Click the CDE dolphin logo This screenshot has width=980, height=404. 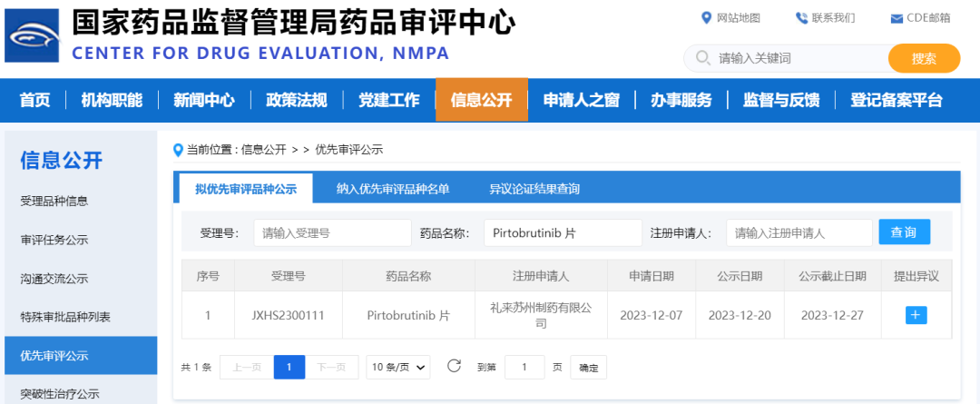[x=32, y=35]
